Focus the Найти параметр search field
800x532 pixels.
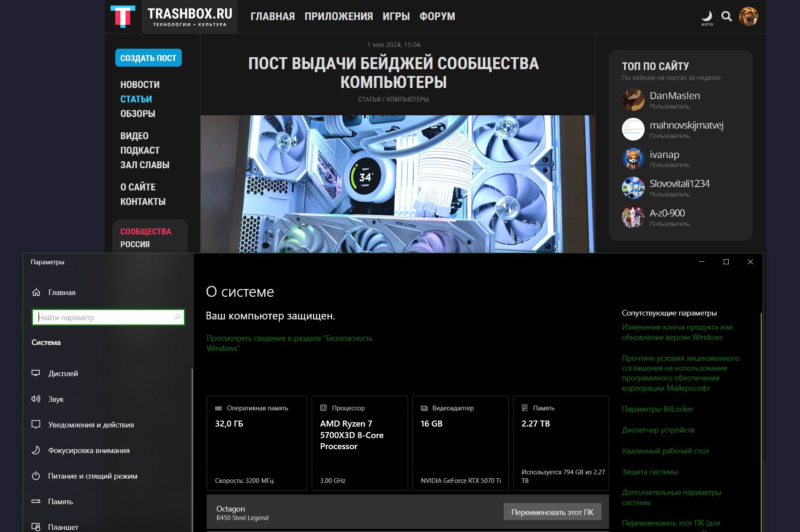click(105, 317)
